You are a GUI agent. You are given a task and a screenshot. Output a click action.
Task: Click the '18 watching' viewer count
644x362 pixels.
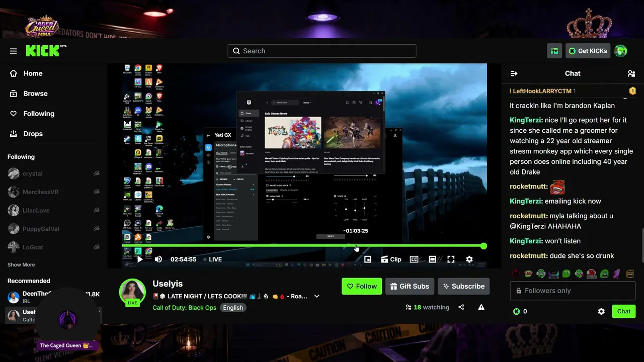point(428,307)
